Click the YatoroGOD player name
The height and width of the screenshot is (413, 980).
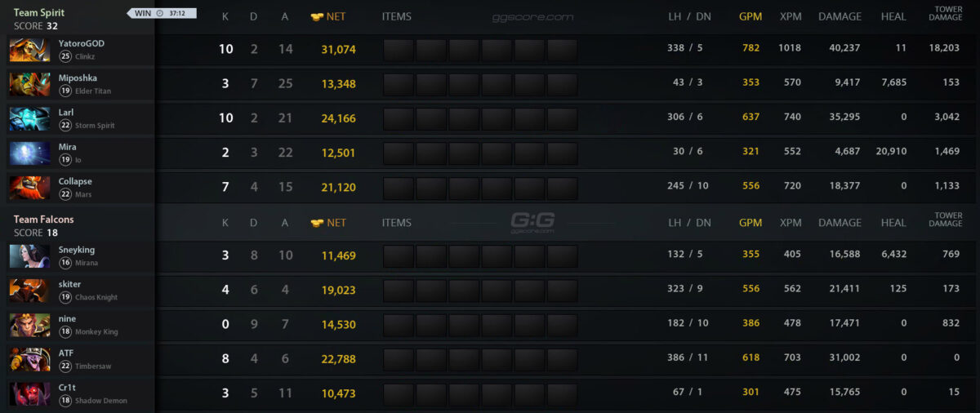point(81,43)
